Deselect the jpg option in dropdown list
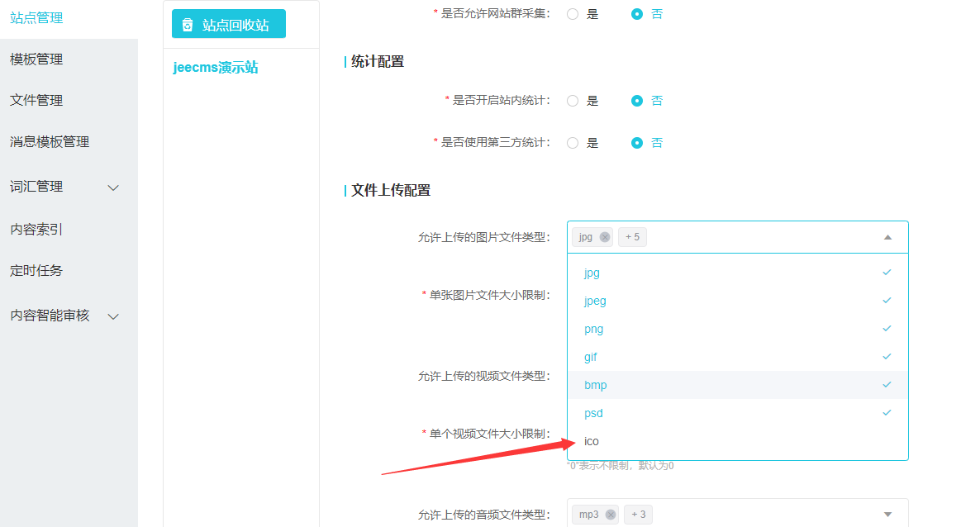This screenshot has width=980, height=527. (738, 273)
